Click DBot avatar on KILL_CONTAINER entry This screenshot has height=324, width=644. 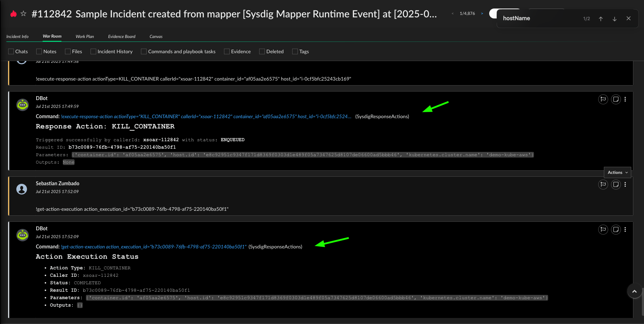point(22,105)
